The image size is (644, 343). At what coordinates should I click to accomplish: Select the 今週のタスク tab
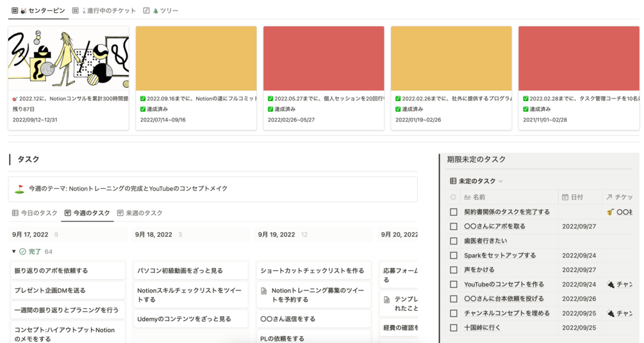tap(87, 213)
